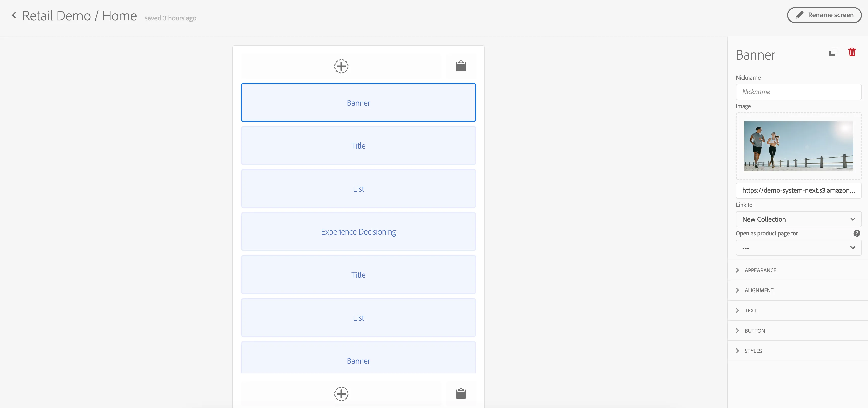868x408 pixels.
Task: Click the Rename screen button
Action: (824, 15)
